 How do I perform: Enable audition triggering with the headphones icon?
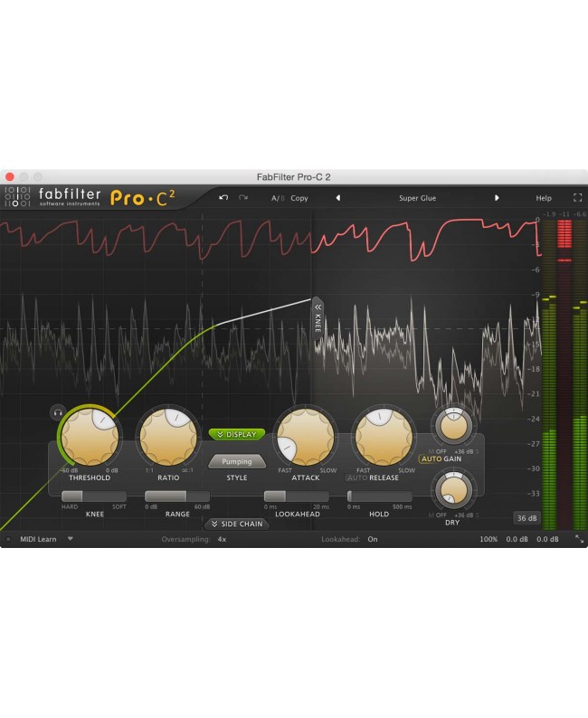coord(58,412)
